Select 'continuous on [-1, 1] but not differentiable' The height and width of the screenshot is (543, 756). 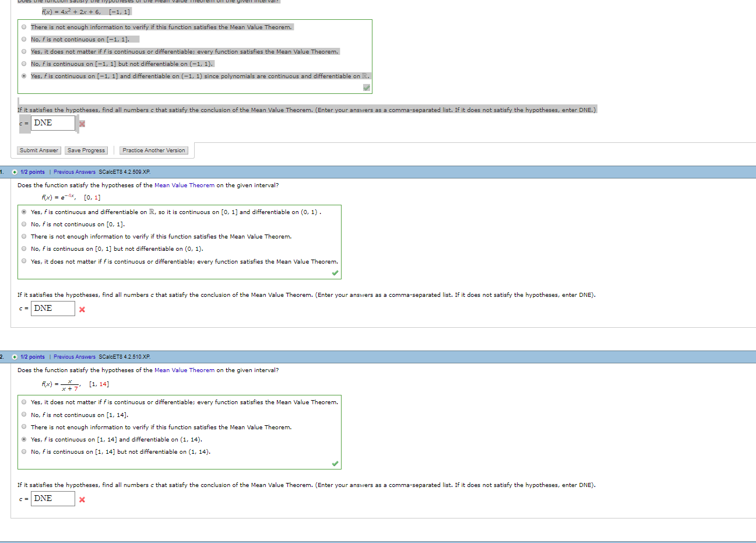(24, 64)
